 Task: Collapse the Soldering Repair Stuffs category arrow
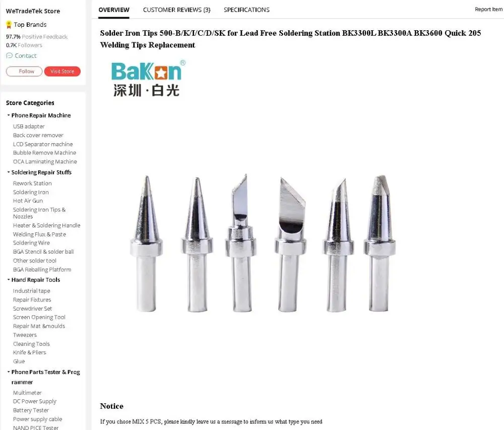pos(9,172)
